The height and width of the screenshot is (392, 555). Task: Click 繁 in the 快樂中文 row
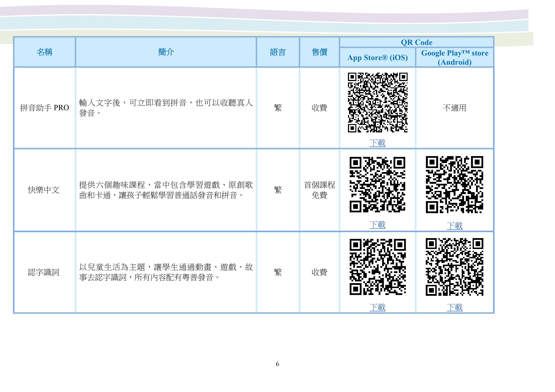(x=278, y=190)
